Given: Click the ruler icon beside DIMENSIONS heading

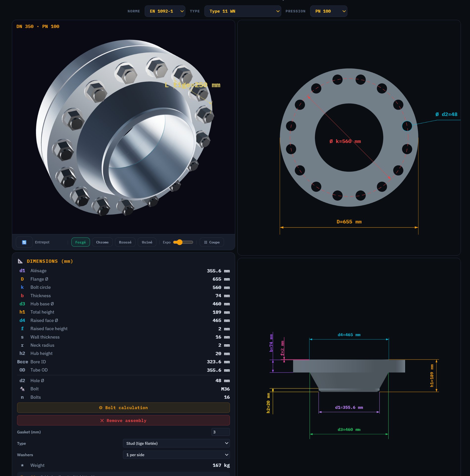Looking at the screenshot, I should 20,261.
